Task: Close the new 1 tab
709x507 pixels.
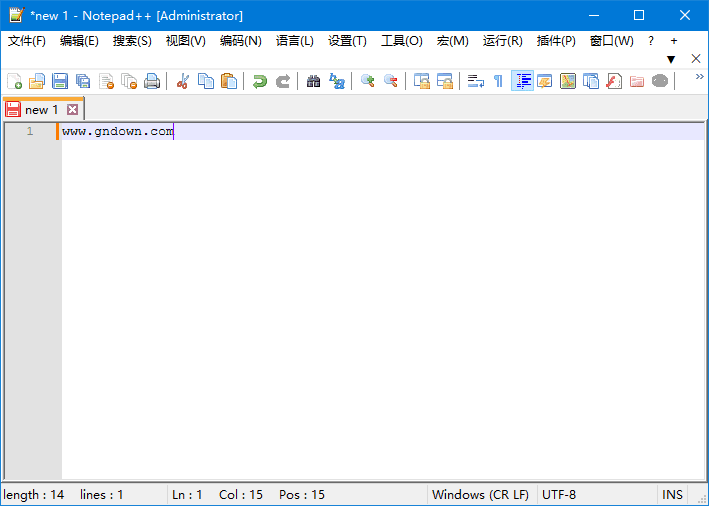Action: click(x=72, y=109)
